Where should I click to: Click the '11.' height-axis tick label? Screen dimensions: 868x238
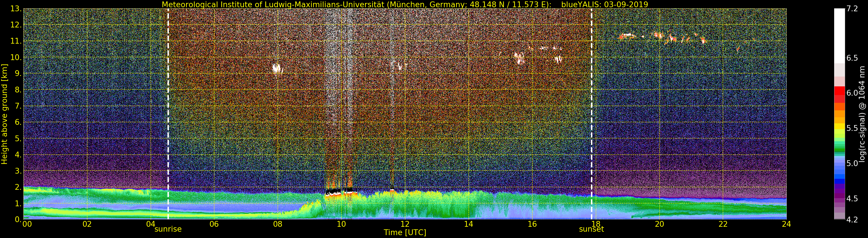point(16,41)
